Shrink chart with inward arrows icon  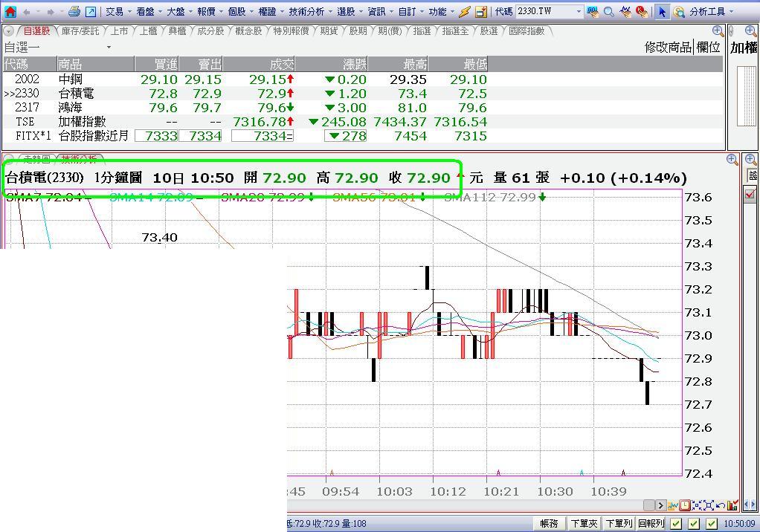[x=697, y=505]
